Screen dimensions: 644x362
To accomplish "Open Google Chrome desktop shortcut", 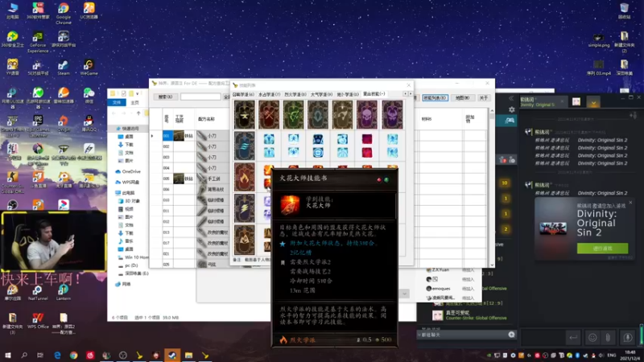I will pos(64,14).
